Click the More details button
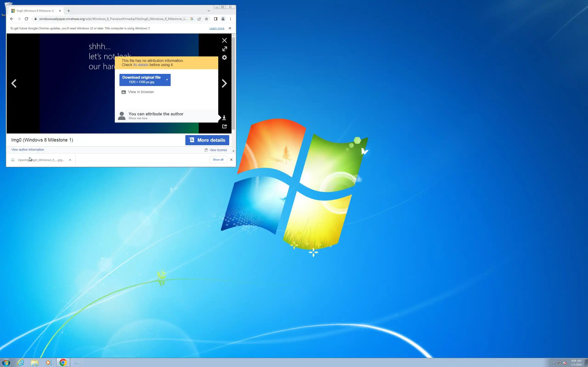 (x=207, y=140)
